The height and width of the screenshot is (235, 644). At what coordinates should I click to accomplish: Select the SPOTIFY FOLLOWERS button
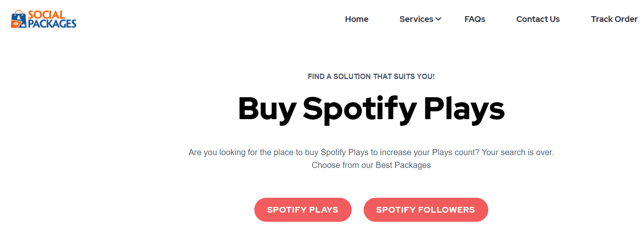[426, 210]
